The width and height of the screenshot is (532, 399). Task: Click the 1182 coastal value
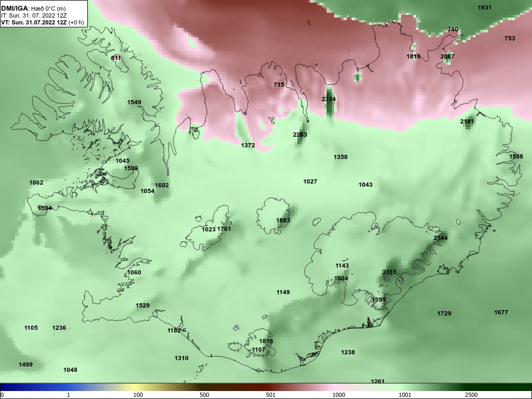[174, 330]
